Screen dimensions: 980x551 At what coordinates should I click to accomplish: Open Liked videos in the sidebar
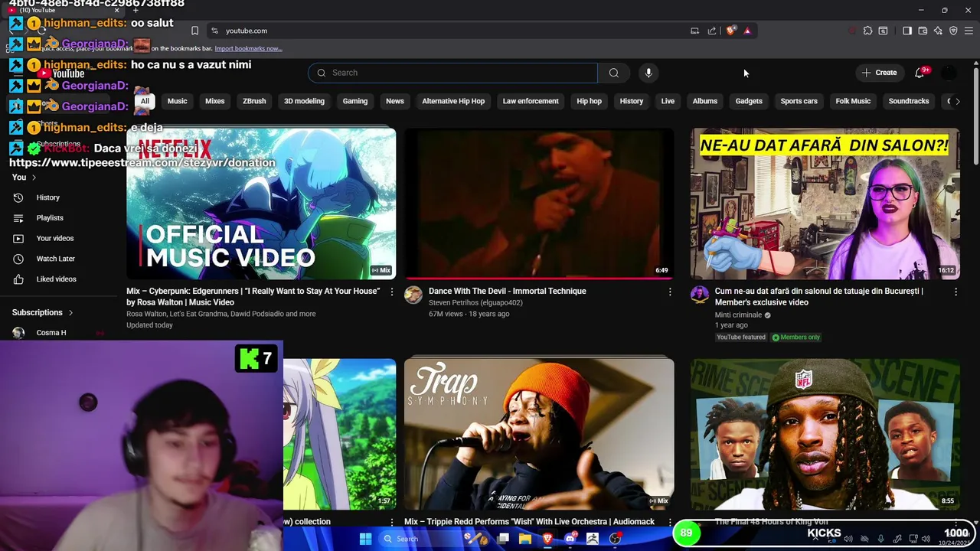56,279
